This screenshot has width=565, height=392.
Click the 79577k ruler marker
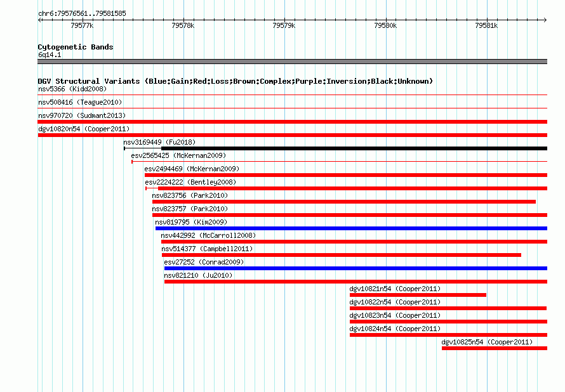click(x=82, y=25)
